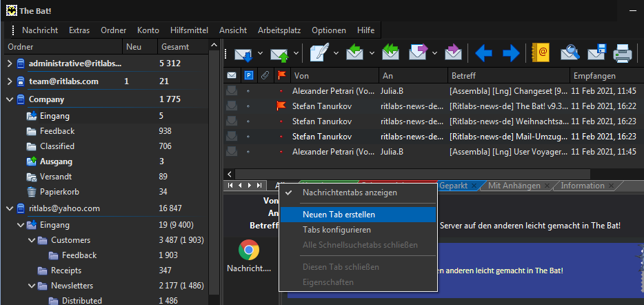Open the Optionen menu

tap(329, 30)
